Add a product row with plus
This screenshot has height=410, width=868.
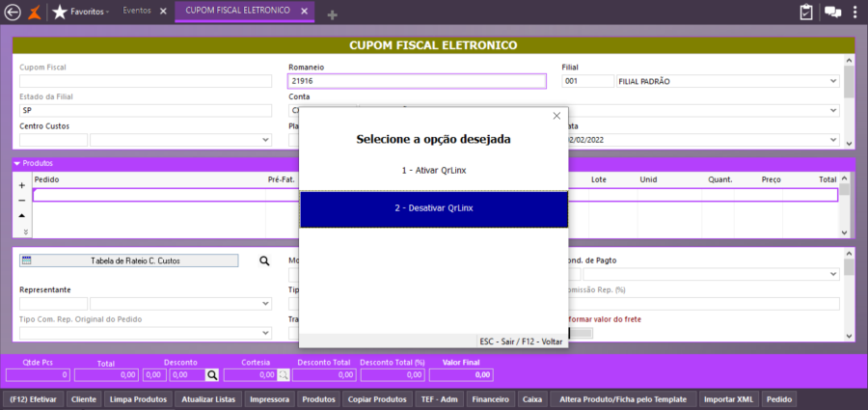(22, 185)
